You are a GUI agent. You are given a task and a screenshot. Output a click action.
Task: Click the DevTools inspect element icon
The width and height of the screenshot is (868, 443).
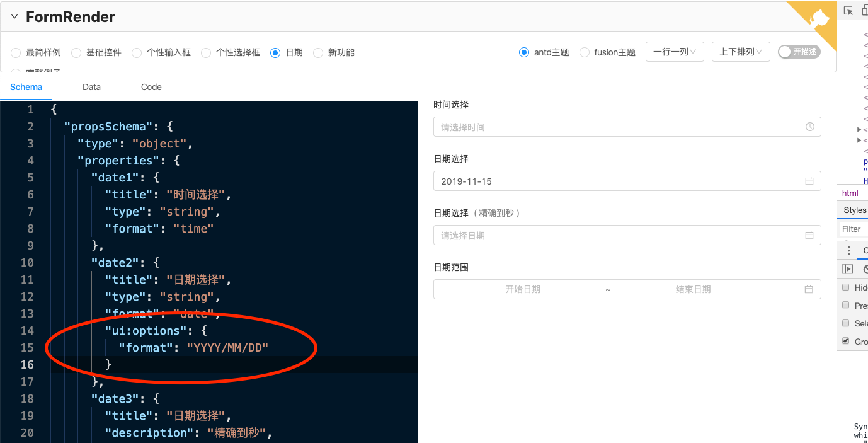848,11
